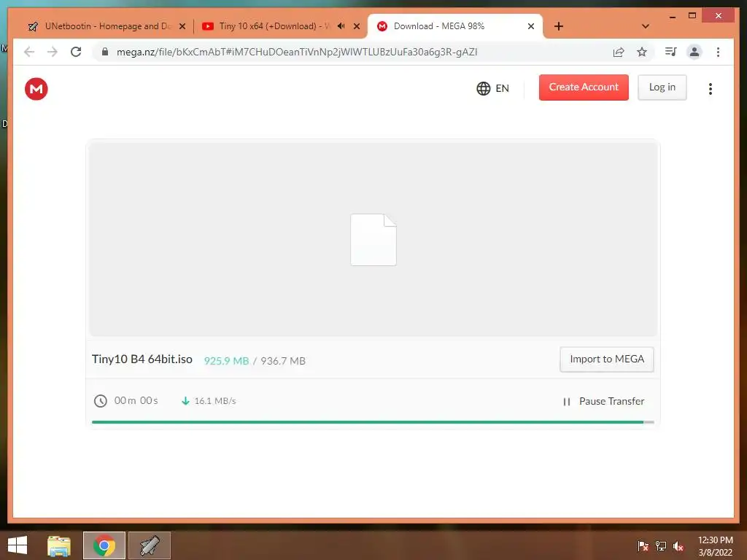Click the Log in button
The width and height of the screenshot is (747, 560).
coord(662,87)
